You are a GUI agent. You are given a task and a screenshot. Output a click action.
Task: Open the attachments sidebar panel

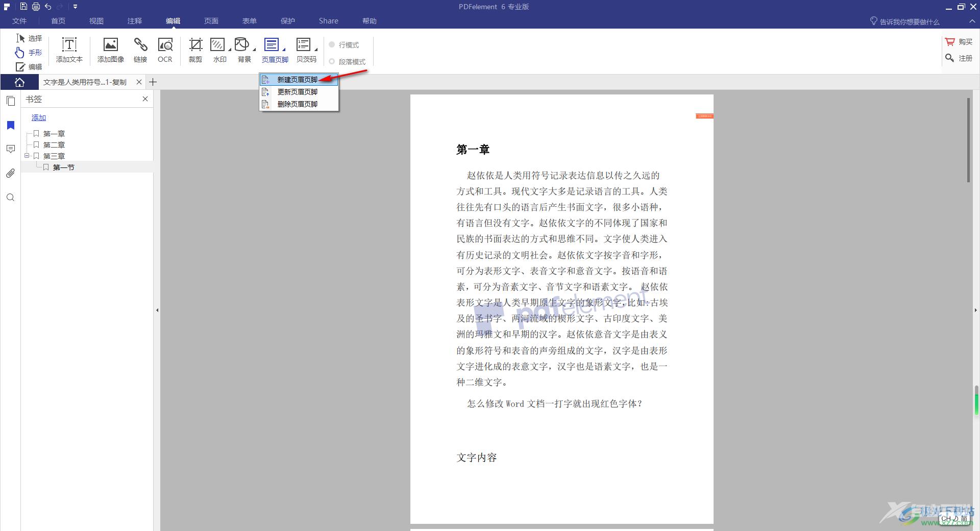coord(11,174)
